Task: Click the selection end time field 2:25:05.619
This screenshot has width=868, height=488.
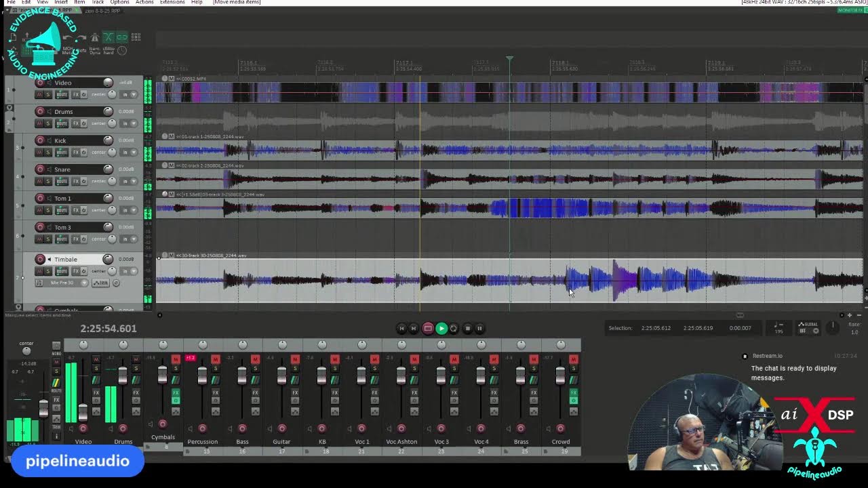Action: tap(698, 328)
